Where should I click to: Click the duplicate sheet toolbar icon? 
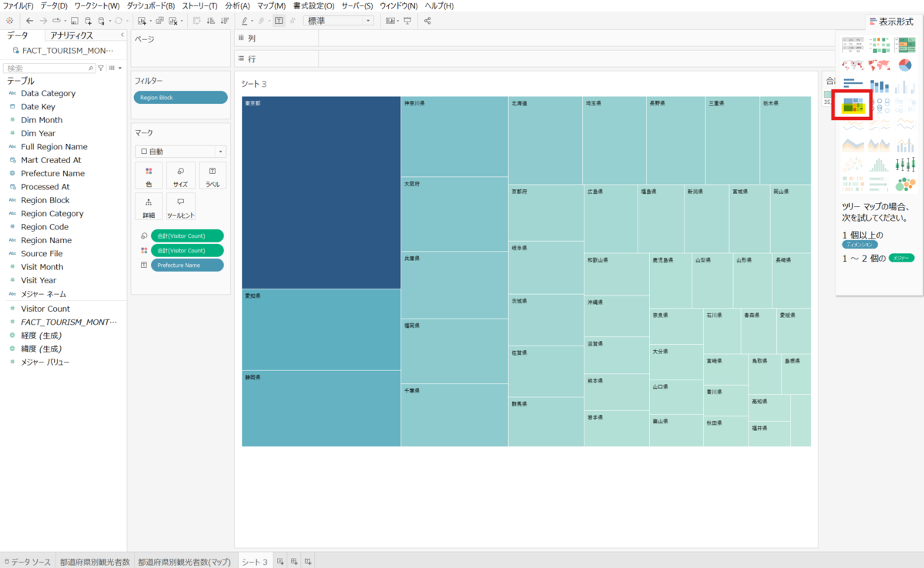click(x=159, y=21)
